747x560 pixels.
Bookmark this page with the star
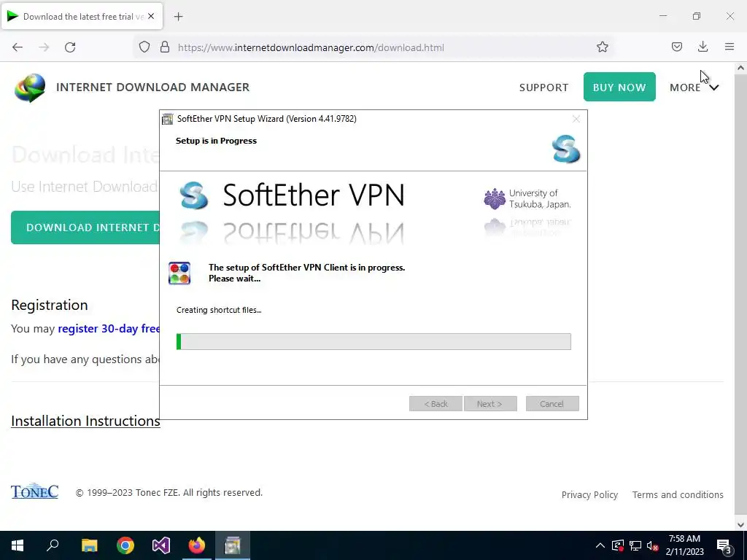tap(602, 47)
